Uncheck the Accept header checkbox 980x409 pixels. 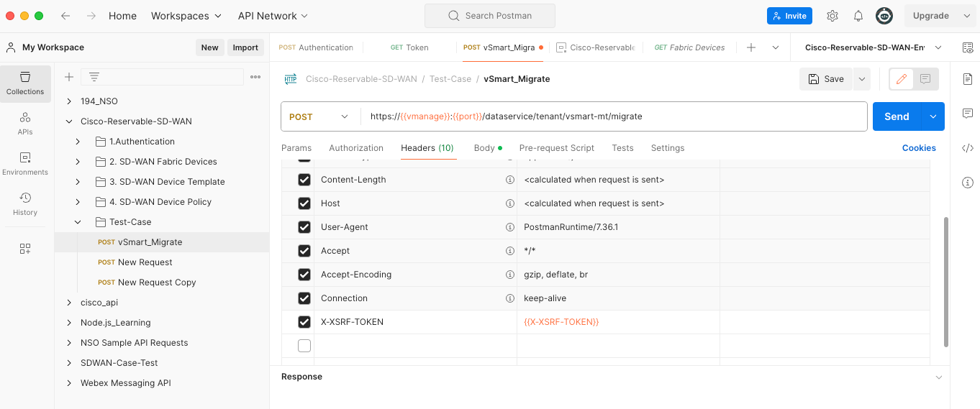click(304, 251)
